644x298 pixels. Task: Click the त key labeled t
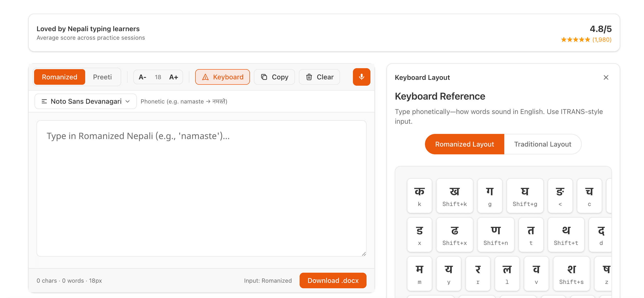(x=531, y=235)
